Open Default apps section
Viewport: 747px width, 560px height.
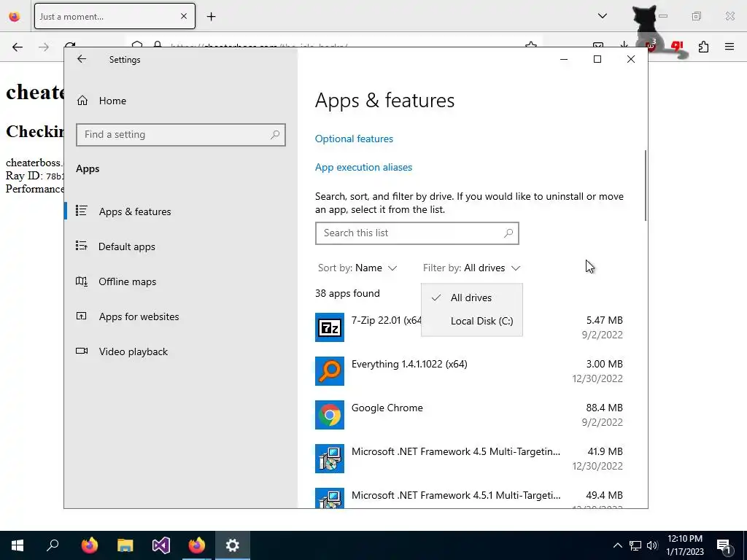[127, 246]
